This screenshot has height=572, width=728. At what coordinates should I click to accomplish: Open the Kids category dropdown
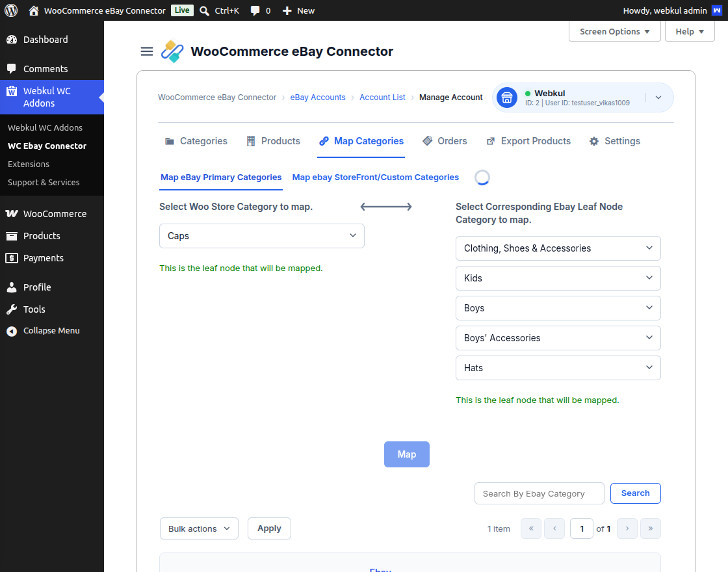coord(558,278)
